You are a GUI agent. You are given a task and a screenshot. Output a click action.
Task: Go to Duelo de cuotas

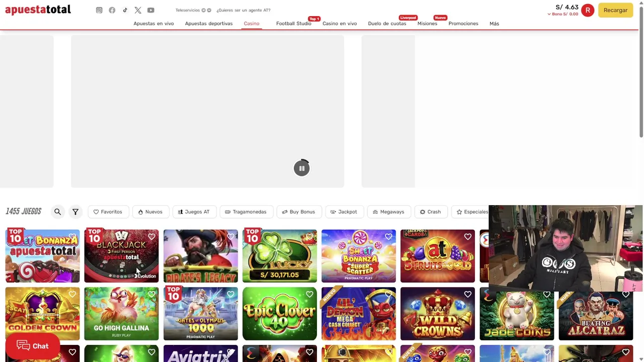click(x=387, y=24)
